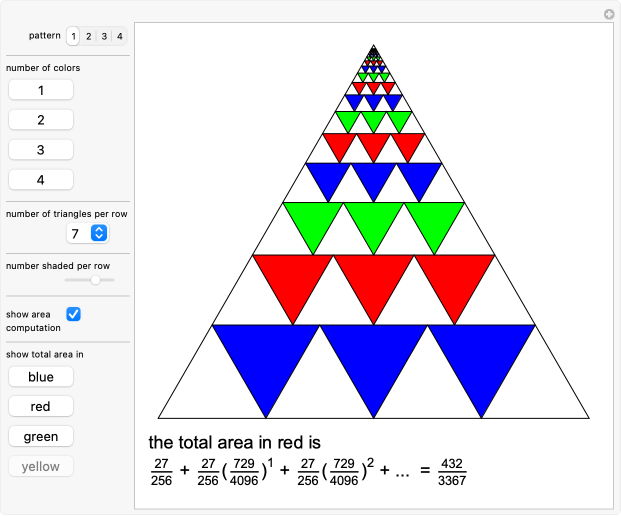621x516 pixels.
Task: Select pattern 2 in the pattern bar
Action: click(89, 36)
